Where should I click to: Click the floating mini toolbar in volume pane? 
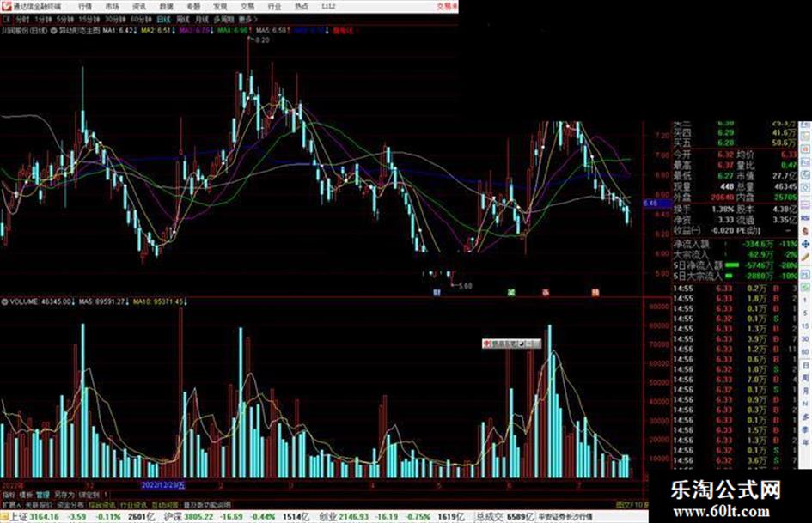[x=511, y=344]
